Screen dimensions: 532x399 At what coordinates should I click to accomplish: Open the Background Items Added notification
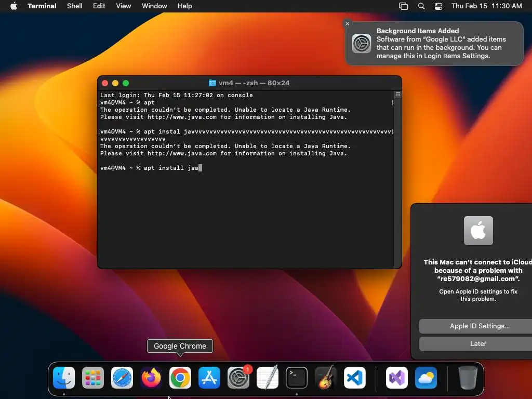click(x=434, y=44)
